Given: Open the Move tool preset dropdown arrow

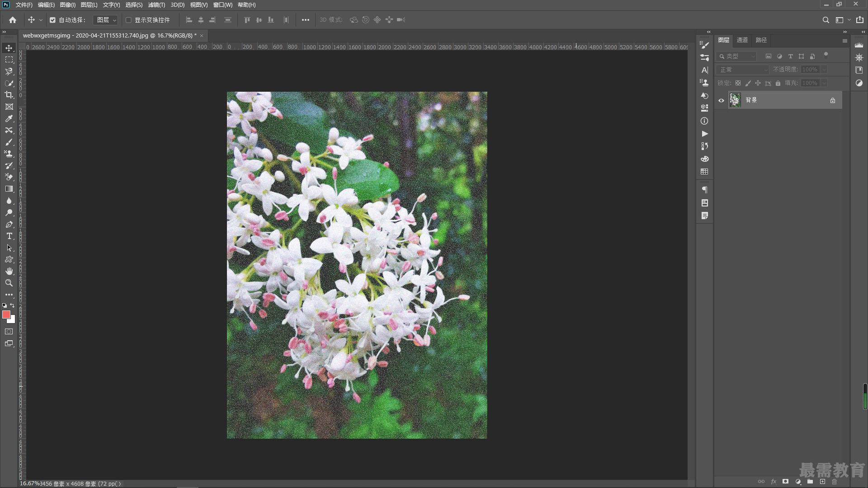Looking at the screenshot, I should pos(41,20).
